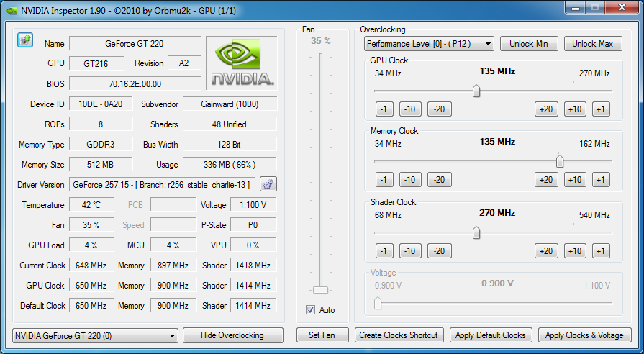Click the Set Fan button
The width and height of the screenshot is (644, 354).
tap(322, 335)
